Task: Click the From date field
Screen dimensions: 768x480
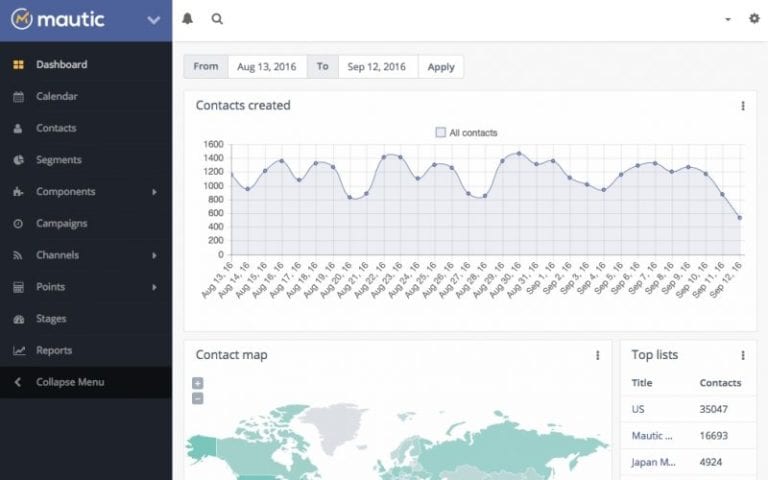Action: pyautogui.click(x=267, y=67)
